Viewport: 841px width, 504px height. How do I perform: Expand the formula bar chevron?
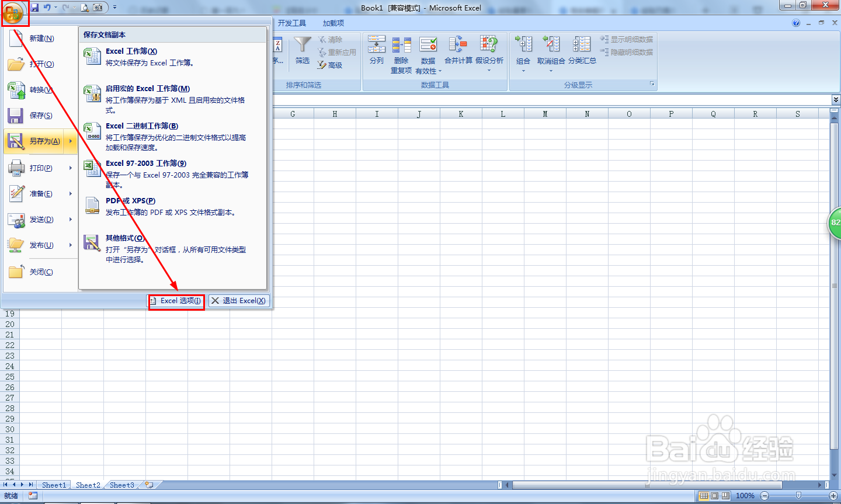pos(836,100)
